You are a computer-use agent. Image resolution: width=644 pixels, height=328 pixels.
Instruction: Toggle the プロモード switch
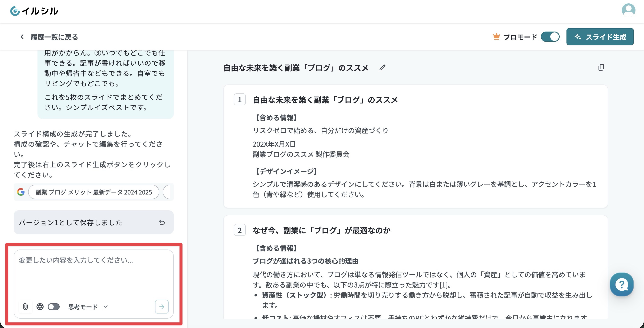(550, 37)
